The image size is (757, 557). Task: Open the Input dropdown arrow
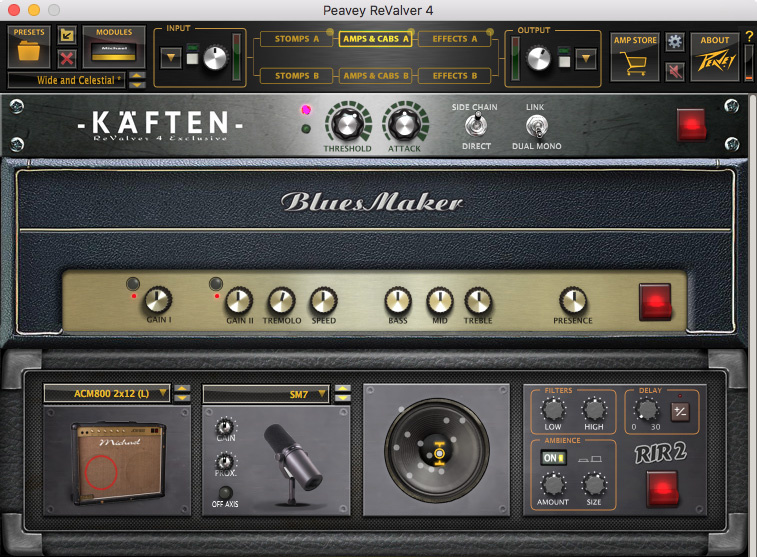(x=171, y=57)
